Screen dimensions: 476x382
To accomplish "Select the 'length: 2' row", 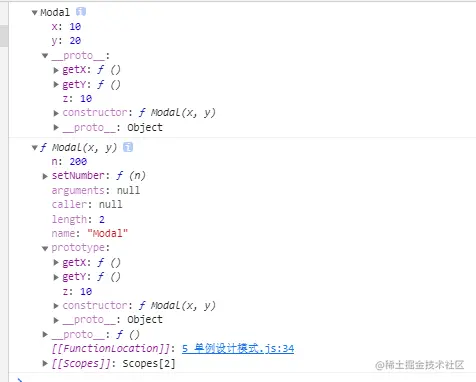I will click(x=78, y=219).
